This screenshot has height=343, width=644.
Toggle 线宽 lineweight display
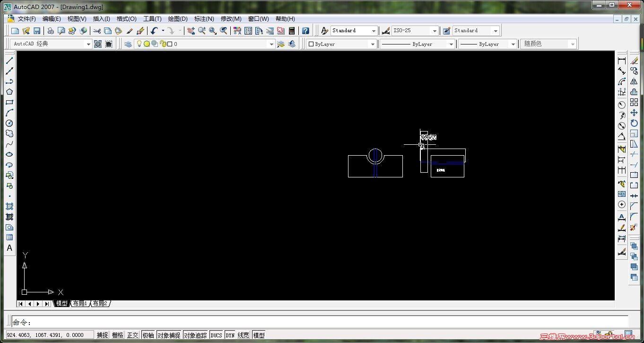tap(244, 335)
